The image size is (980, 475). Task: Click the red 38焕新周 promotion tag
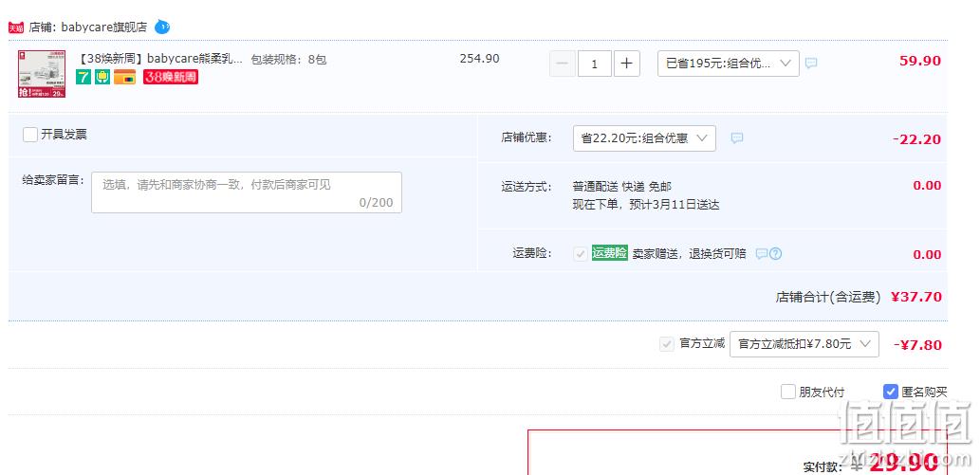click(x=171, y=77)
